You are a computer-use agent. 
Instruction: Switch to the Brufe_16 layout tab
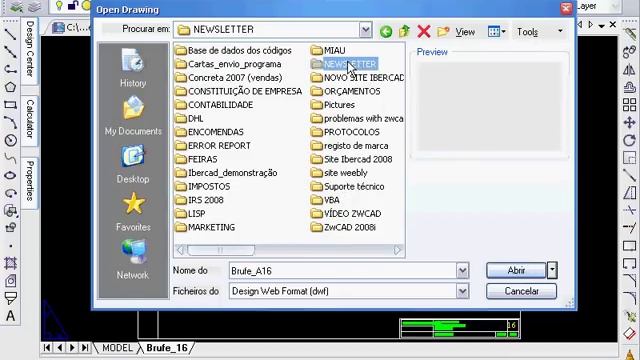point(167,348)
